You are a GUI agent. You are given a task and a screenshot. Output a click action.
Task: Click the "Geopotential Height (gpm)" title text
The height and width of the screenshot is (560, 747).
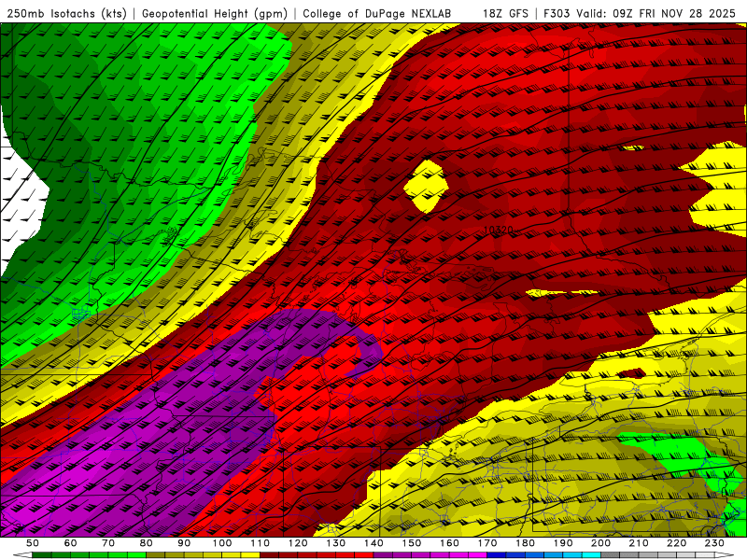pyautogui.click(x=215, y=13)
